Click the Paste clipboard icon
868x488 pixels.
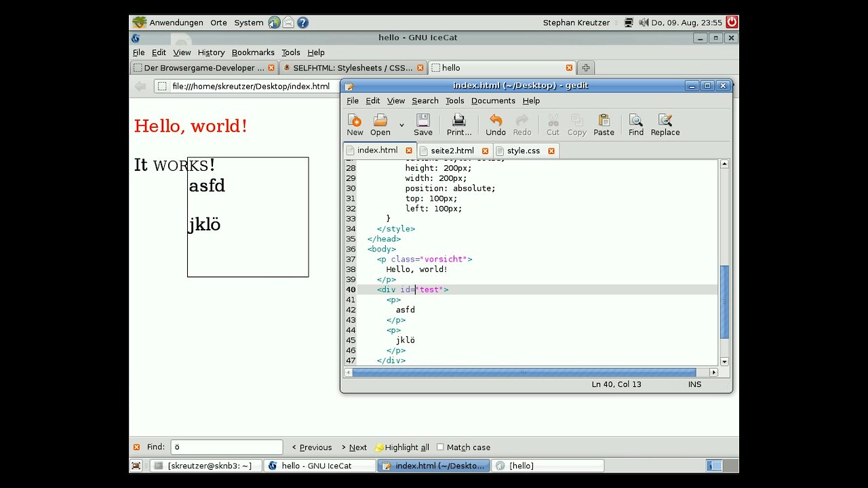604,125
